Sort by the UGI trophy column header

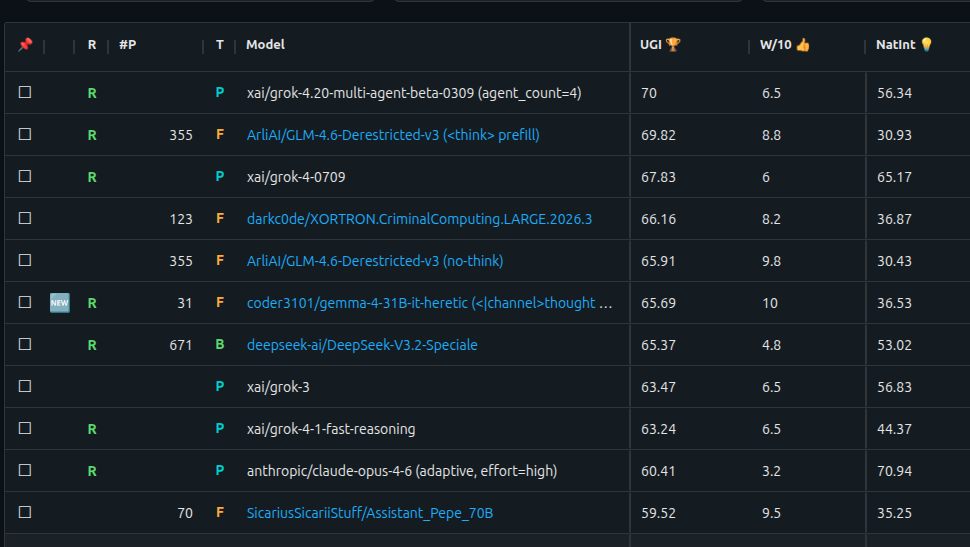660,45
